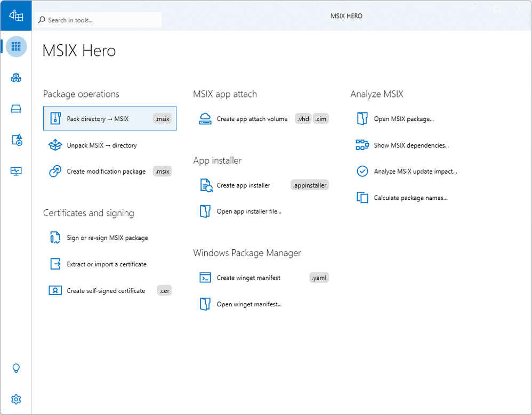Click the Unpack MSIX box icon
This screenshot has height=415, width=532.
point(55,145)
